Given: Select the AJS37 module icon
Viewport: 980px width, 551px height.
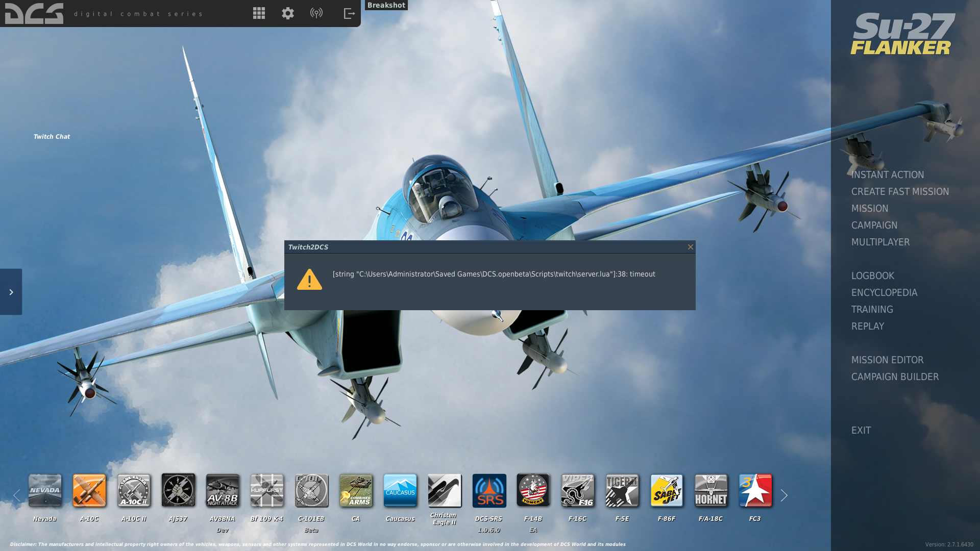Looking at the screenshot, I should point(178,490).
